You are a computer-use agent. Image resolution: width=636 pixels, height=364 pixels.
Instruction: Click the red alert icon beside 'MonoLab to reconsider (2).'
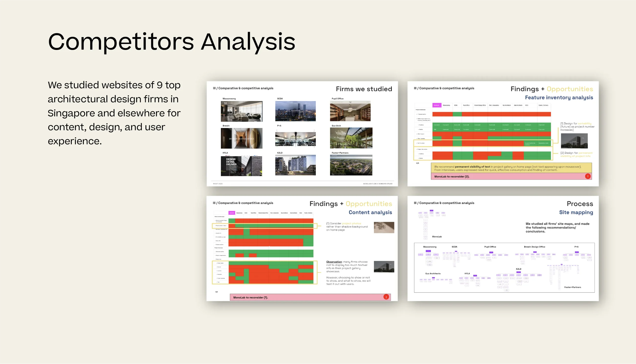[x=588, y=176]
